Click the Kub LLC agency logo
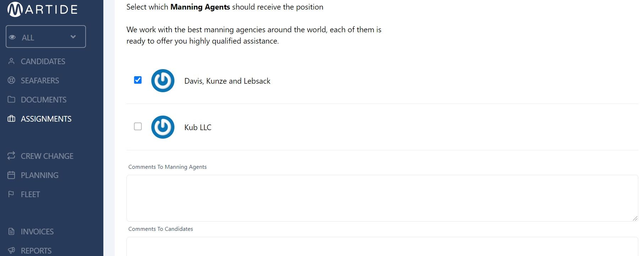Viewport: 644px width, 256px height. [163, 127]
